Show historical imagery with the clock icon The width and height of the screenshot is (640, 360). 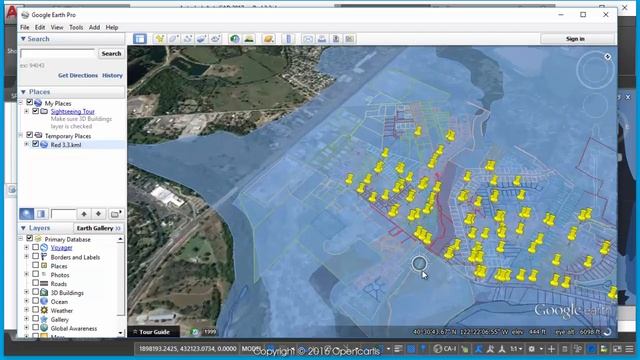pos(235,39)
